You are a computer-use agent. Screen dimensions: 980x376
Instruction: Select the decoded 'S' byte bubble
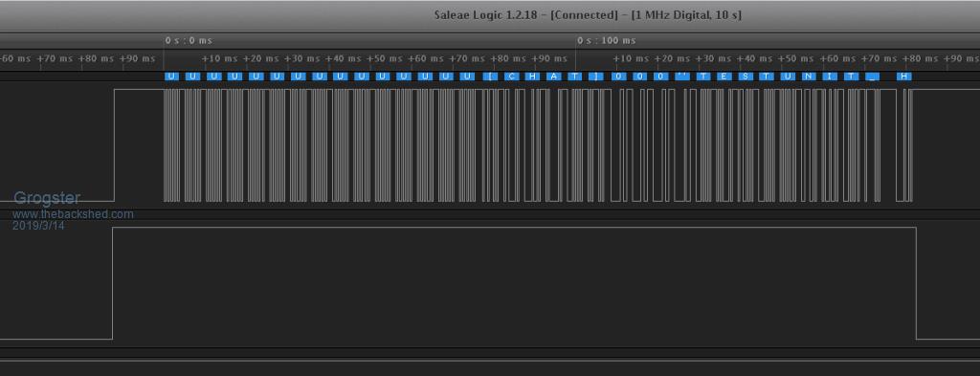pyautogui.click(x=745, y=77)
